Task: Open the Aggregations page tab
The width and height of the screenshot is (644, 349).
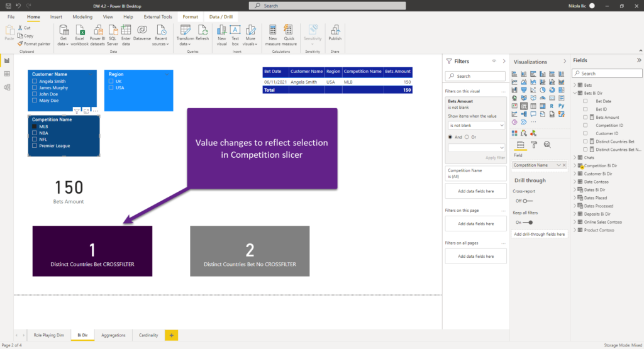Action: click(113, 335)
